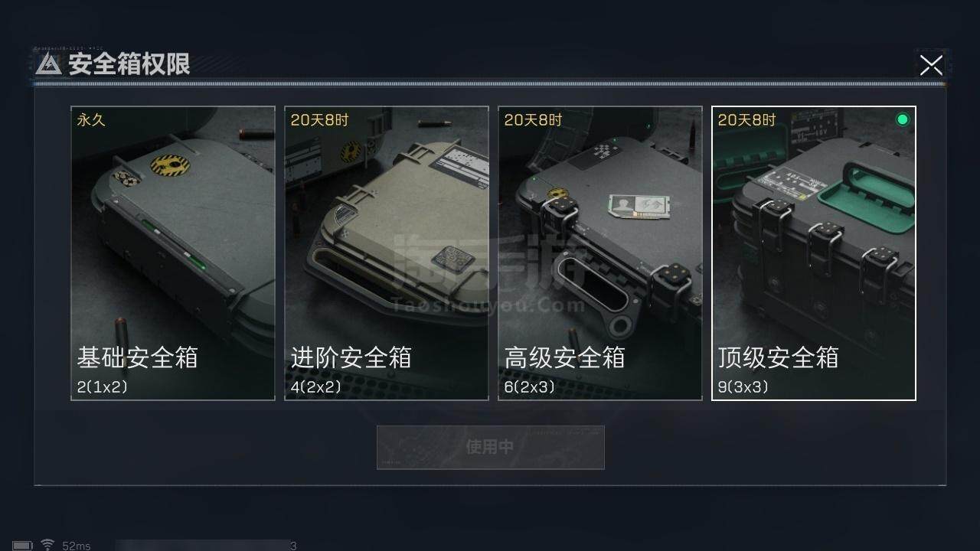Click the 使用中 button
This screenshot has width=980, height=551.
(490, 447)
